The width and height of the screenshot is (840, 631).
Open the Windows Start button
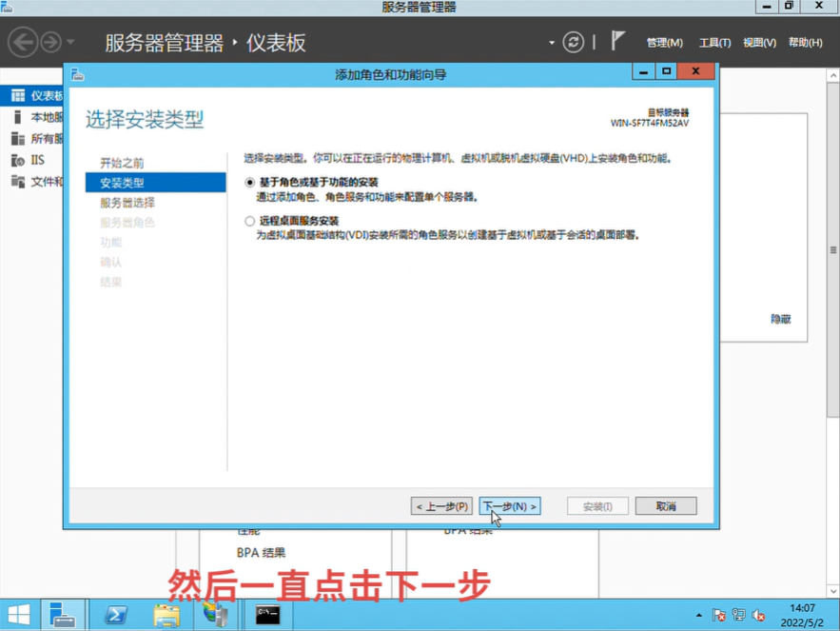tap(19, 615)
